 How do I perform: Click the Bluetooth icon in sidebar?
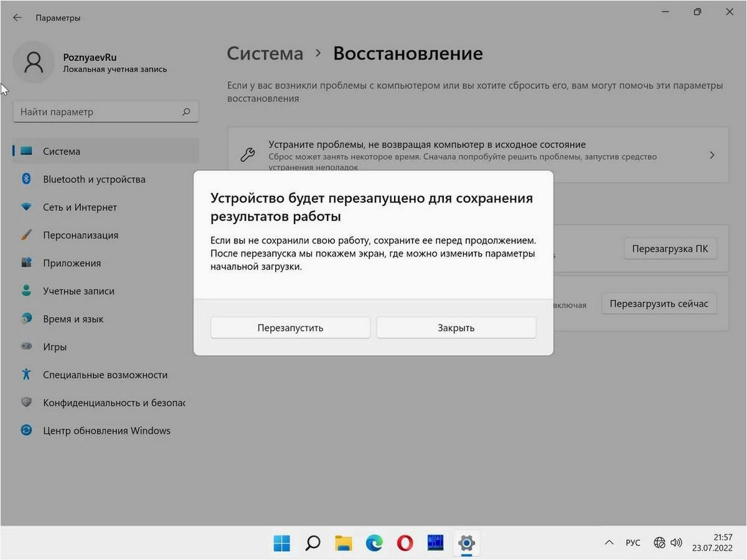(26, 179)
